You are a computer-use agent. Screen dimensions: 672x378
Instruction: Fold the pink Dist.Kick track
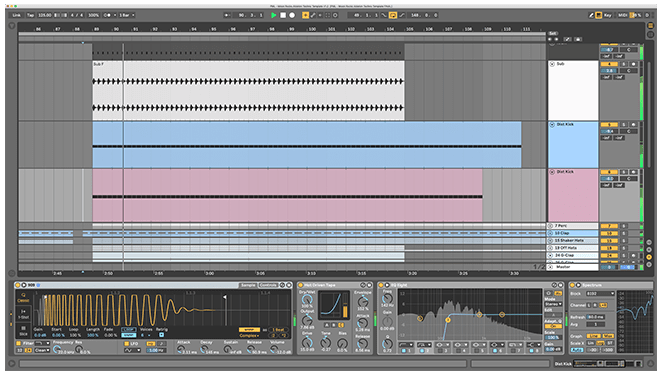coord(552,172)
